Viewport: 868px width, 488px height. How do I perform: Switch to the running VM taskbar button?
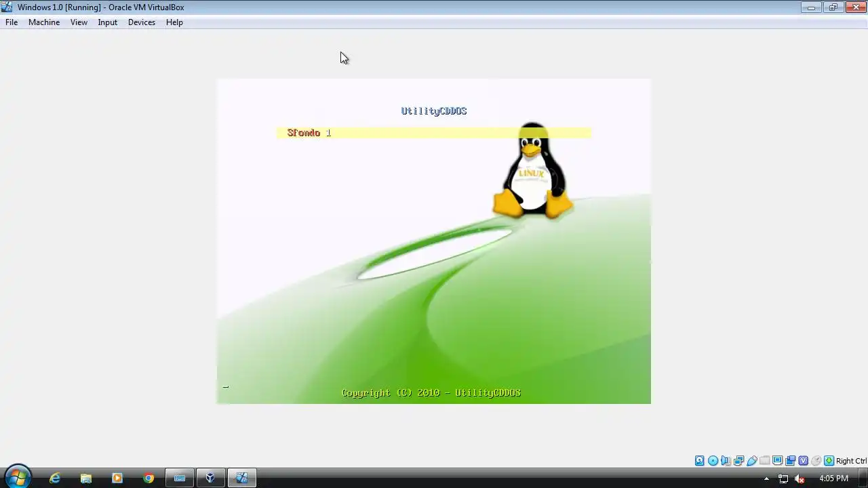(x=242, y=478)
